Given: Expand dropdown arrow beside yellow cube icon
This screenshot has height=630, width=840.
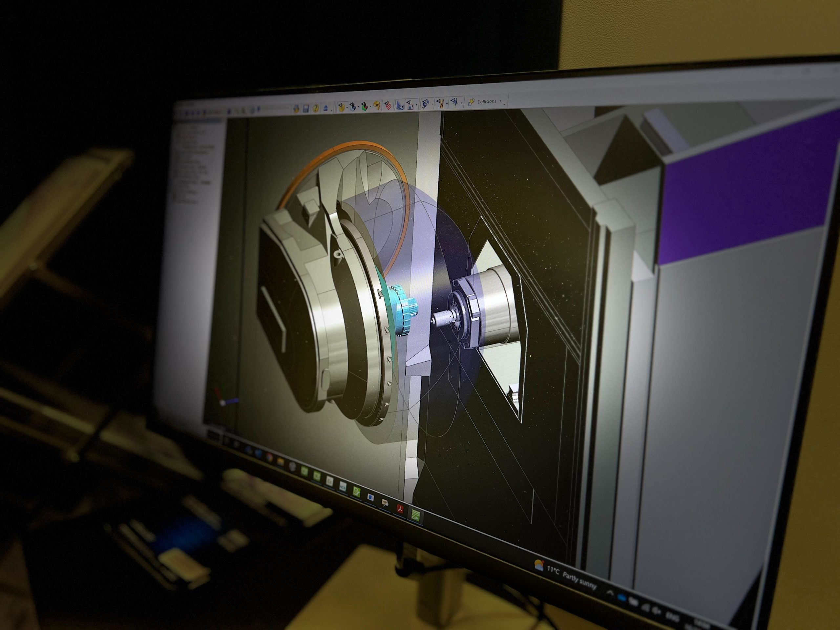Looking at the screenshot, I should pyautogui.click(x=347, y=108).
